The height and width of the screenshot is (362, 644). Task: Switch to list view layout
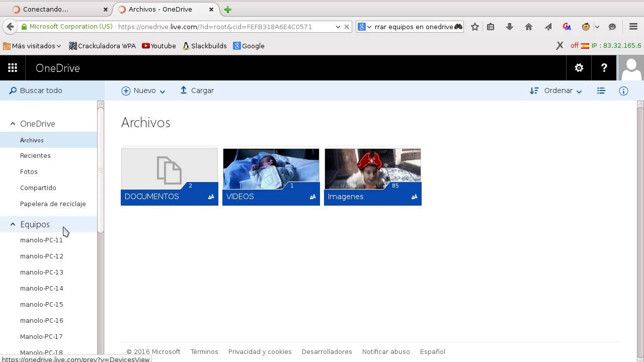coord(601,91)
